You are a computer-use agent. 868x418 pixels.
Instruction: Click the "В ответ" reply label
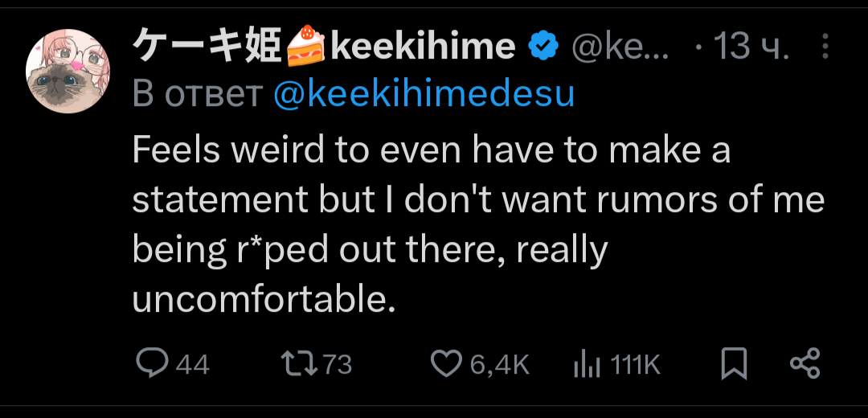[x=197, y=95]
